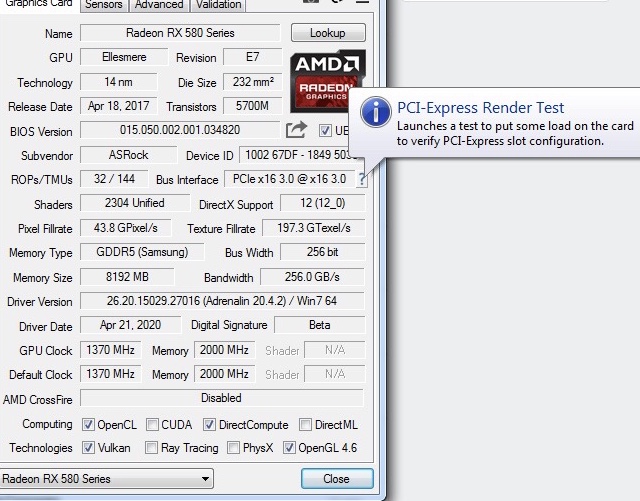The width and height of the screenshot is (640, 501).
Task: Toggle the OpenGL 4.6 checkbox
Action: click(289, 448)
